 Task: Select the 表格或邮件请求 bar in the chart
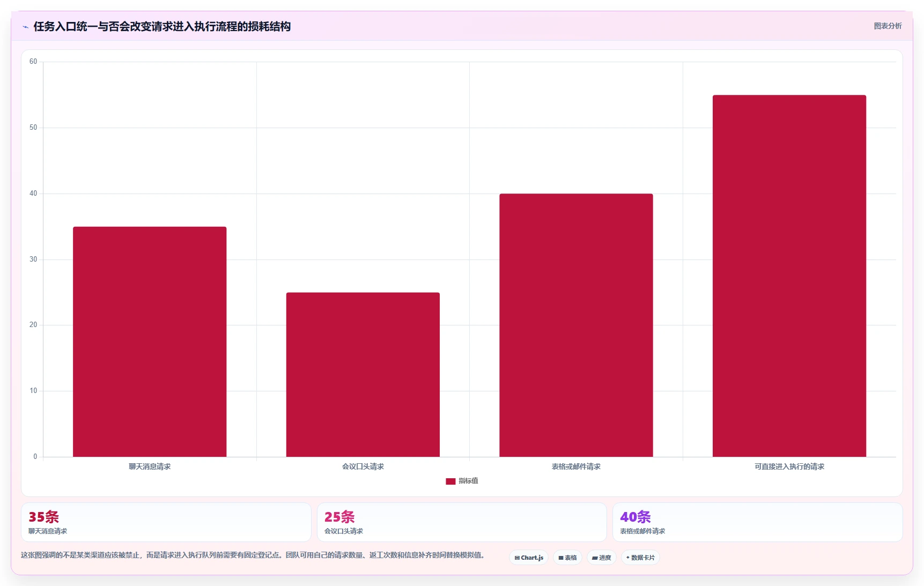pyautogui.click(x=576, y=325)
